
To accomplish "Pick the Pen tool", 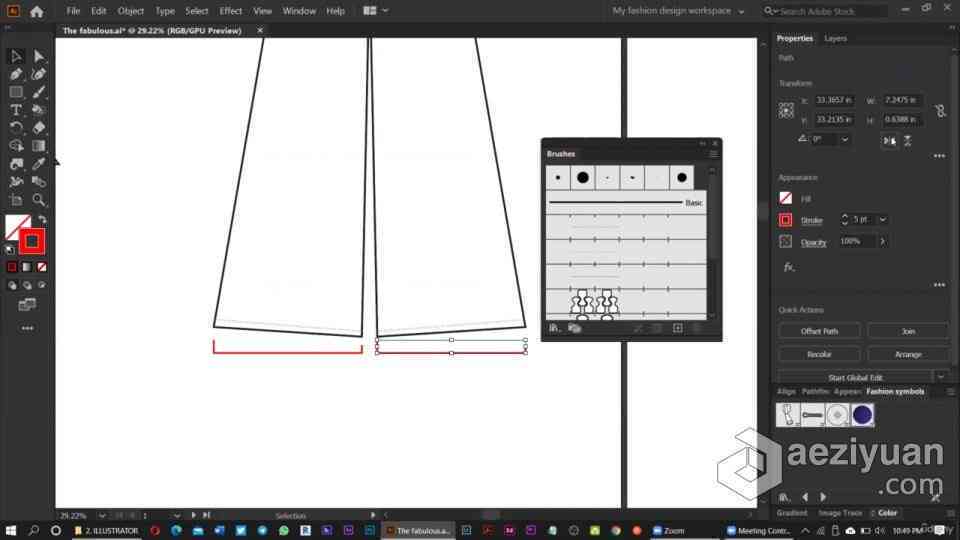I will pyautogui.click(x=16, y=74).
